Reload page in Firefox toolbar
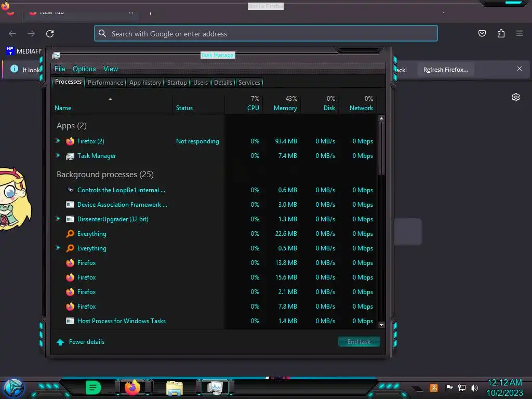Image resolution: width=532 pixels, height=399 pixels. (x=50, y=34)
